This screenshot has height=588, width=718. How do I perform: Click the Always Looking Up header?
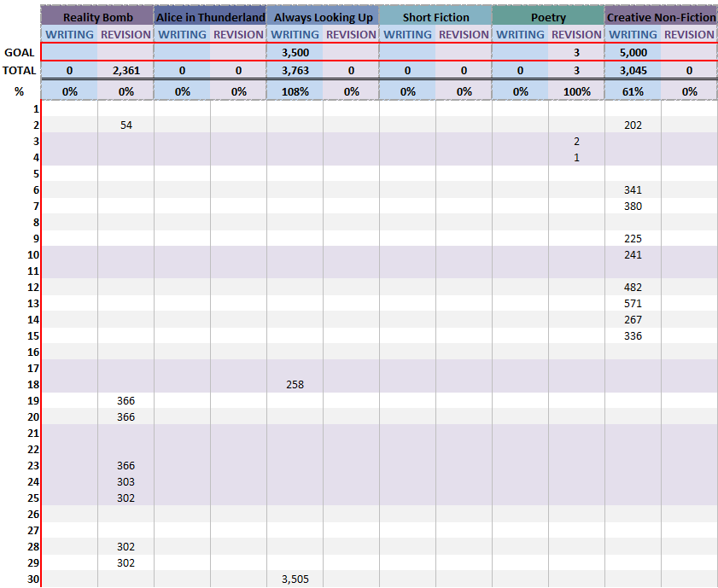point(323,17)
